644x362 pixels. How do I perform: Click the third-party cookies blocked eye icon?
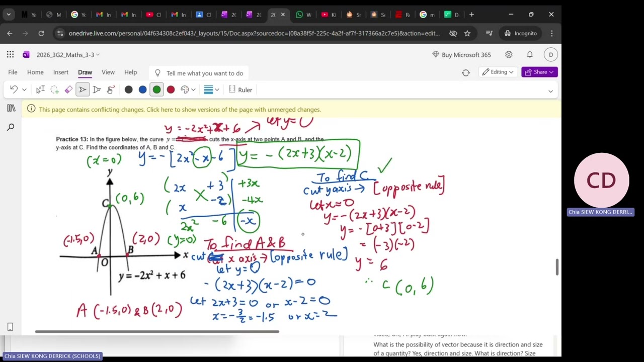coord(453,33)
